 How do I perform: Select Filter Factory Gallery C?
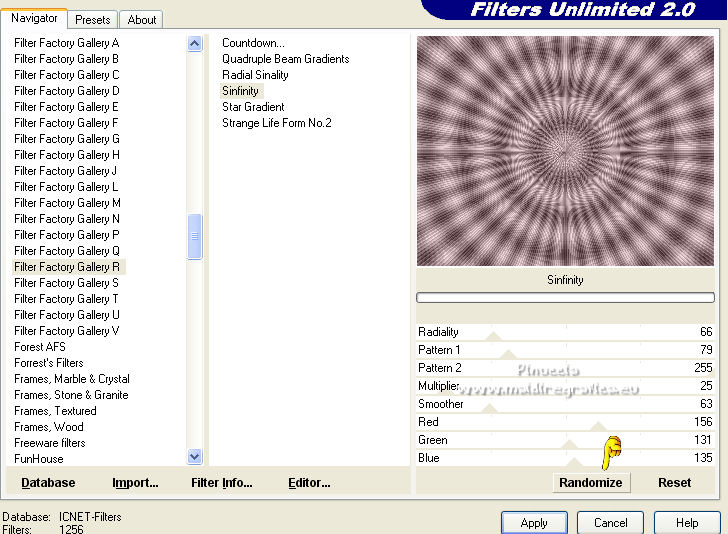click(66, 75)
